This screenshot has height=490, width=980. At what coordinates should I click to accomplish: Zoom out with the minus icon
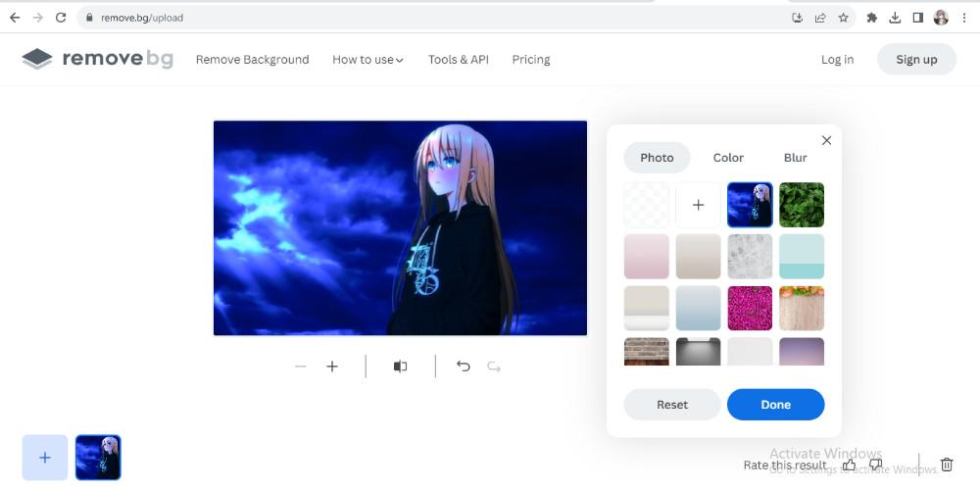click(x=301, y=367)
